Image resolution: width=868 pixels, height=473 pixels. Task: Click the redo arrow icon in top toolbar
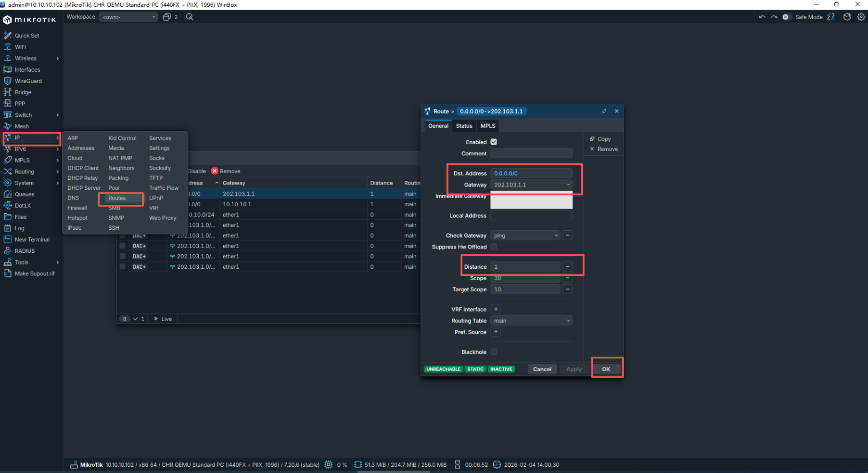[x=774, y=17]
